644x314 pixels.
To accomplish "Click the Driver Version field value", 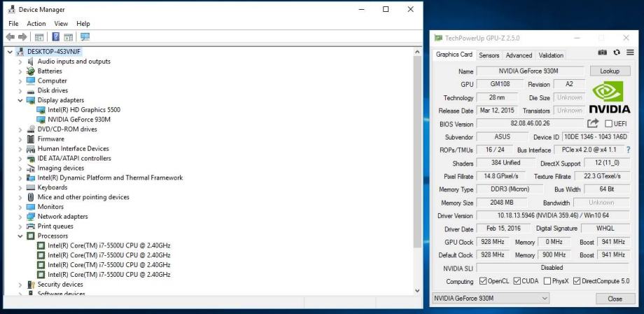I will pyautogui.click(x=553, y=215).
